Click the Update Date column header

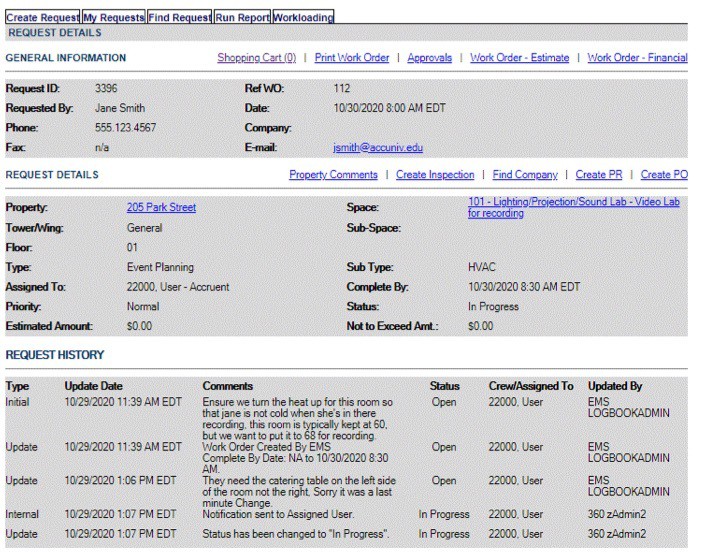93,386
